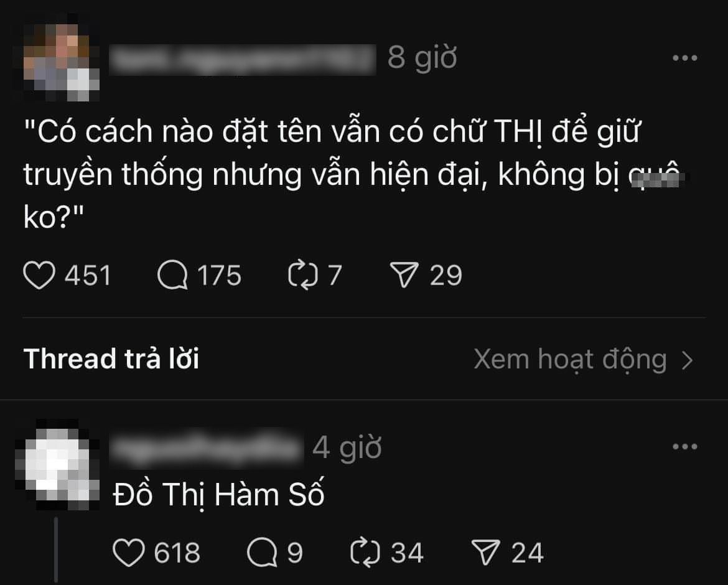Open the "8 giờ" timestamp

[422, 58]
